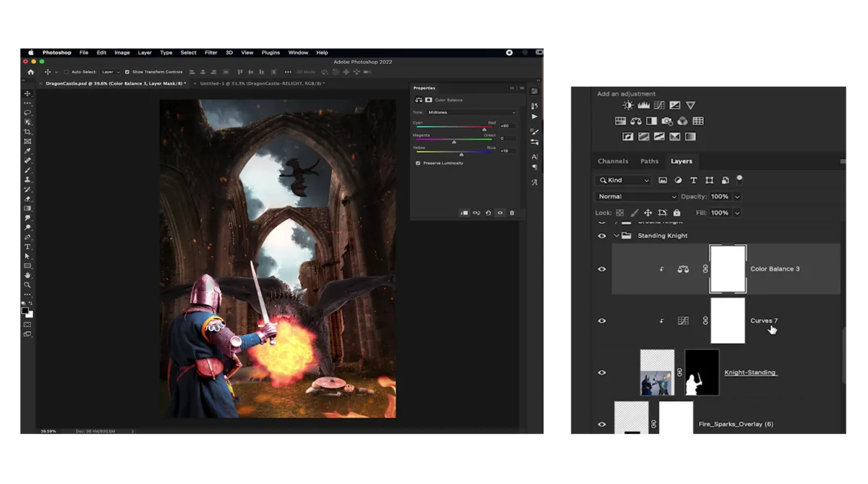The width and height of the screenshot is (868, 484).
Task: Open the Filter menu
Action: coord(210,52)
